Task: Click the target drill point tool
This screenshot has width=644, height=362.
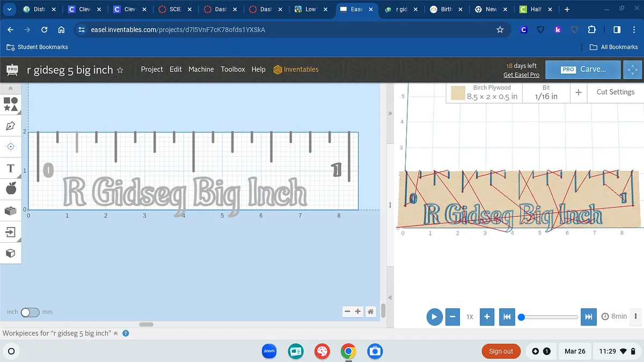Action: [x=11, y=147]
